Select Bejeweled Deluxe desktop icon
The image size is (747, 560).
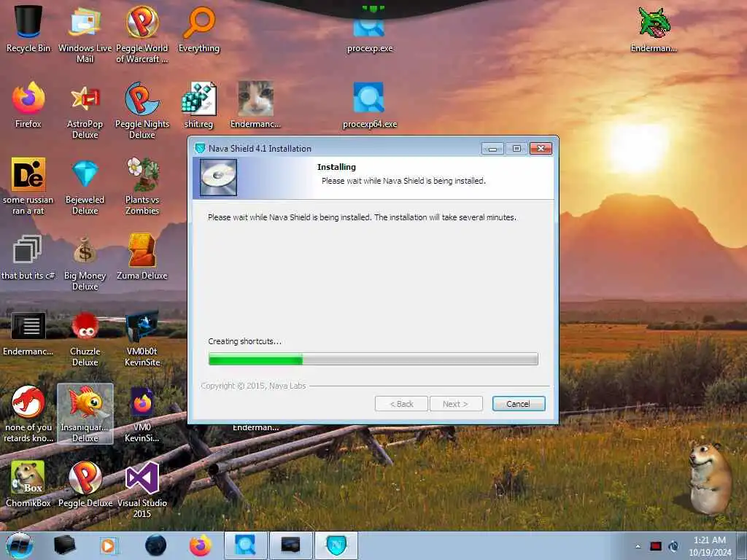click(85, 186)
